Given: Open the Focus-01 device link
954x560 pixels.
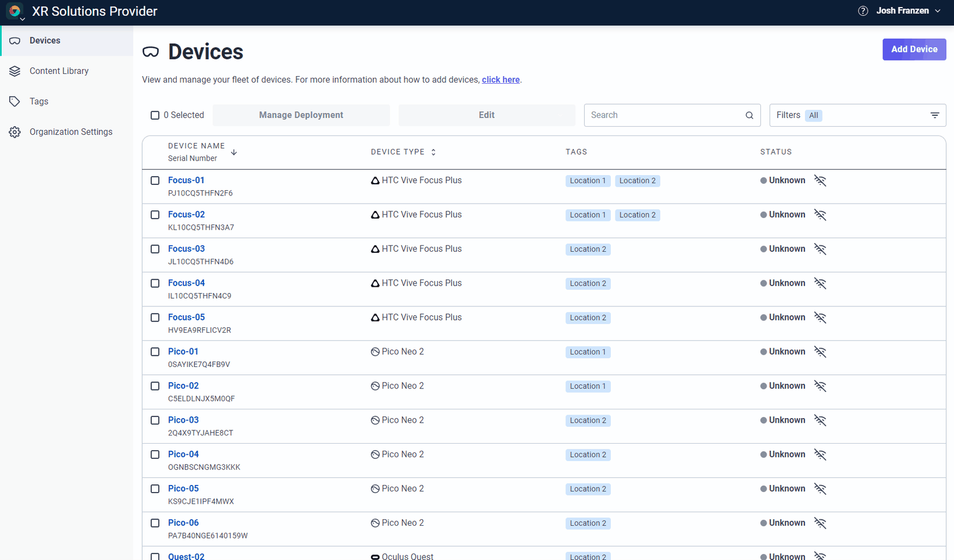Looking at the screenshot, I should pyautogui.click(x=186, y=180).
